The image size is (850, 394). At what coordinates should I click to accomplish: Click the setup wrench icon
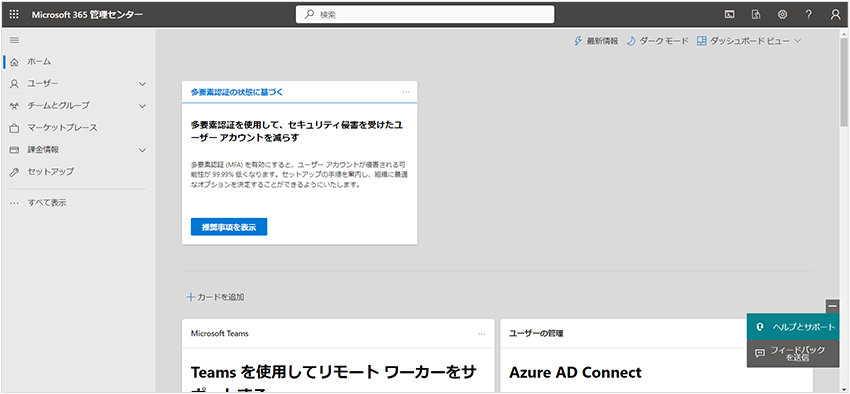click(x=15, y=172)
